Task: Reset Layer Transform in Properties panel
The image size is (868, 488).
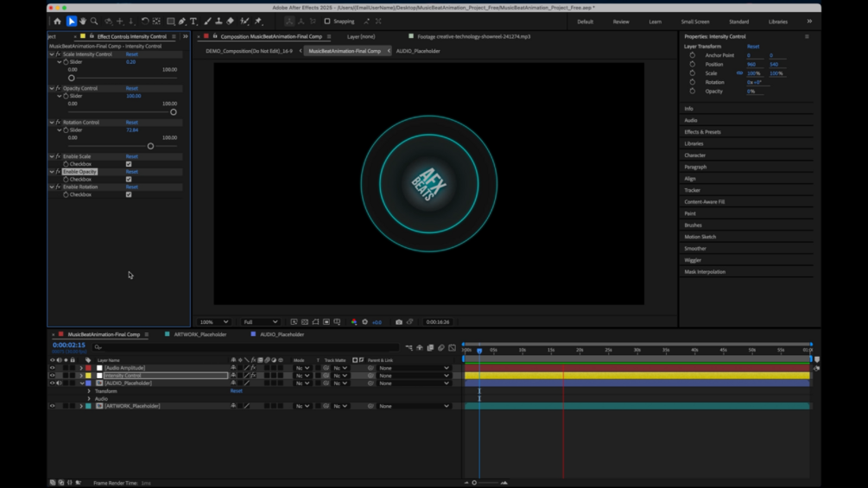Action: (753, 47)
